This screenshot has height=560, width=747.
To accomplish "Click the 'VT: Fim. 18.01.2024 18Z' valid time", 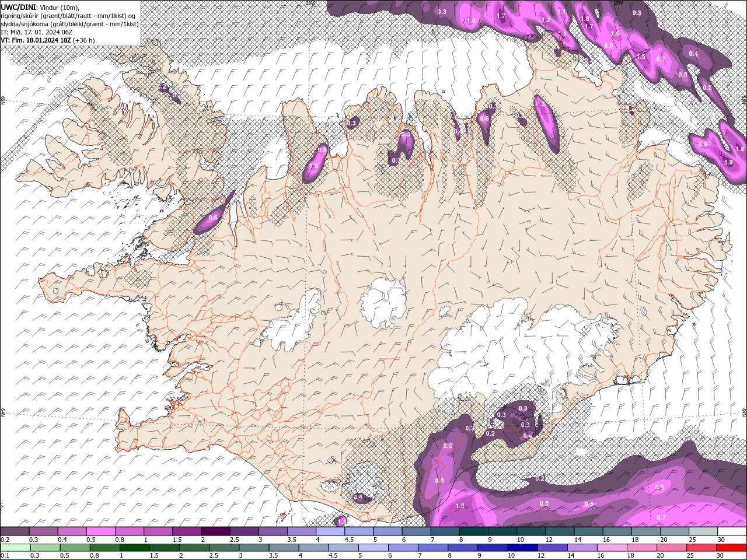I will click(x=36, y=40).
